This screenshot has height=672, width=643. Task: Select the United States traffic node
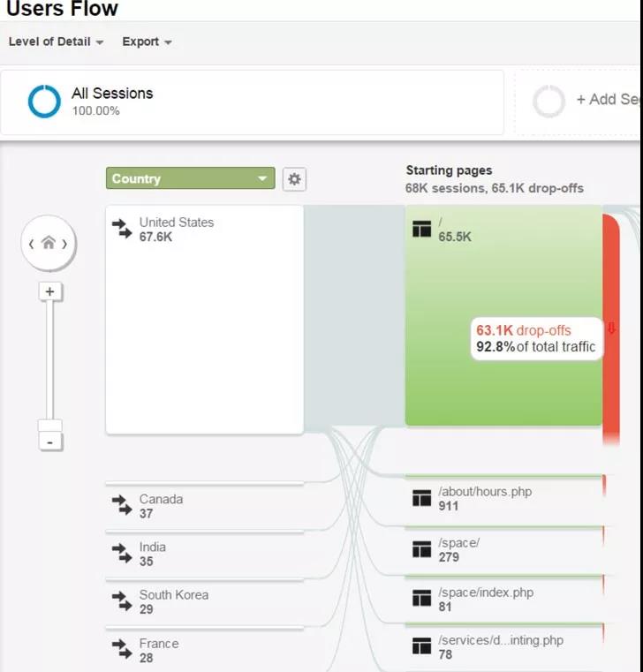[x=205, y=320]
